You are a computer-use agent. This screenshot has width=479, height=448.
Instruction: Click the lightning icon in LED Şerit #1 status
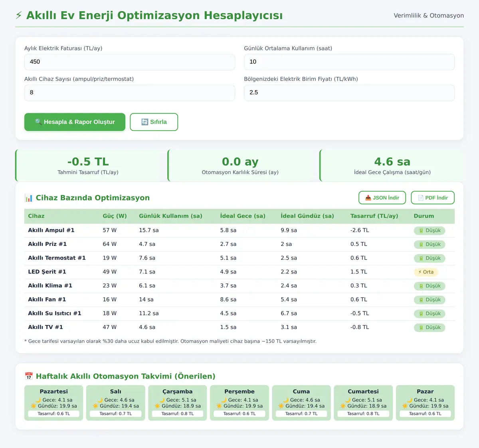coord(420,272)
